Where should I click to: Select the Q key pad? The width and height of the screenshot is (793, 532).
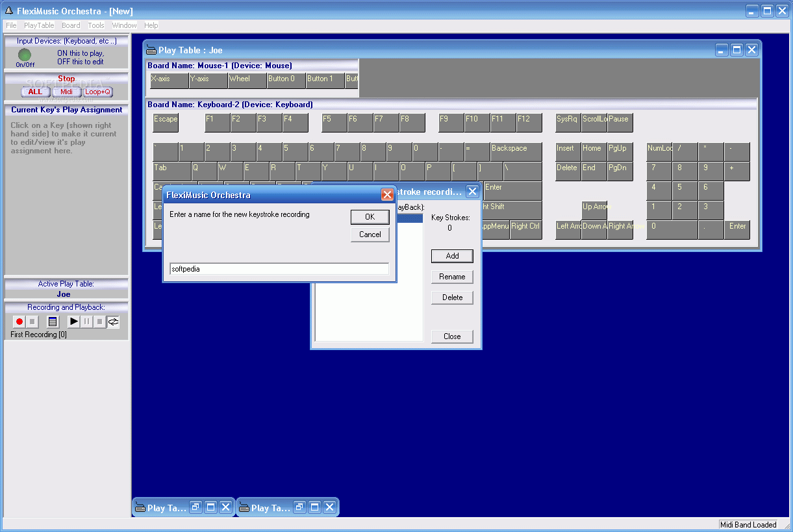click(205, 171)
